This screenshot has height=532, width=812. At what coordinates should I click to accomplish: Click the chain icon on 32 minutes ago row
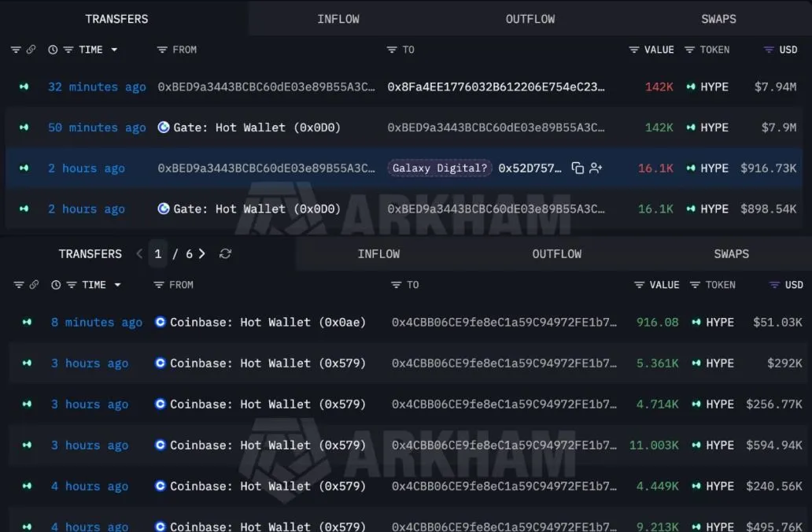[x=24, y=87]
